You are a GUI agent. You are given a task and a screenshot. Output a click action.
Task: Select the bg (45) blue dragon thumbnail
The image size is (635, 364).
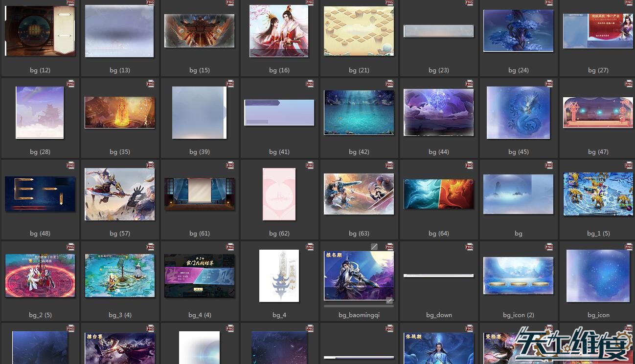[x=518, y=113]
